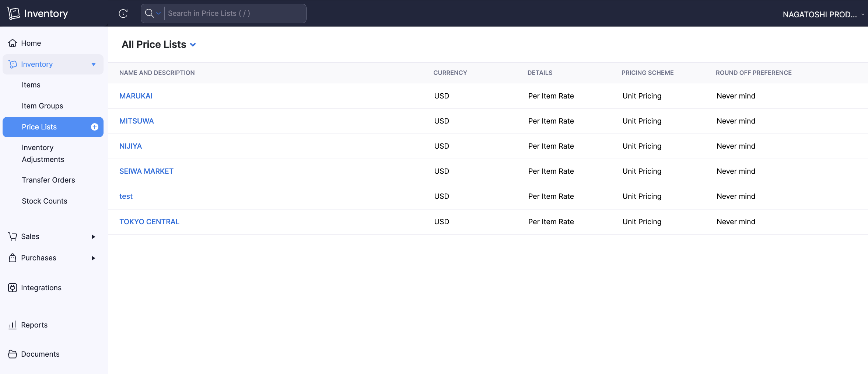Click the Integrations plug icon

click(13, 288)
